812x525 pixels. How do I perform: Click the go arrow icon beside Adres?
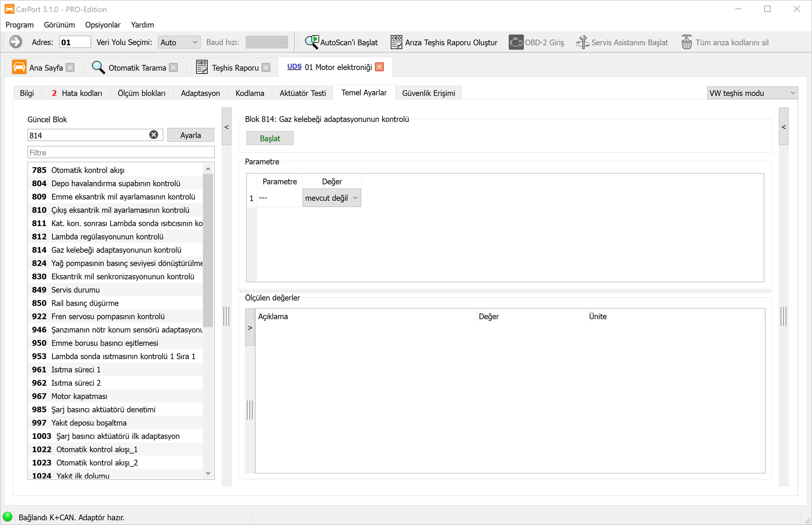pyautogui.click(x=15, y=42)
